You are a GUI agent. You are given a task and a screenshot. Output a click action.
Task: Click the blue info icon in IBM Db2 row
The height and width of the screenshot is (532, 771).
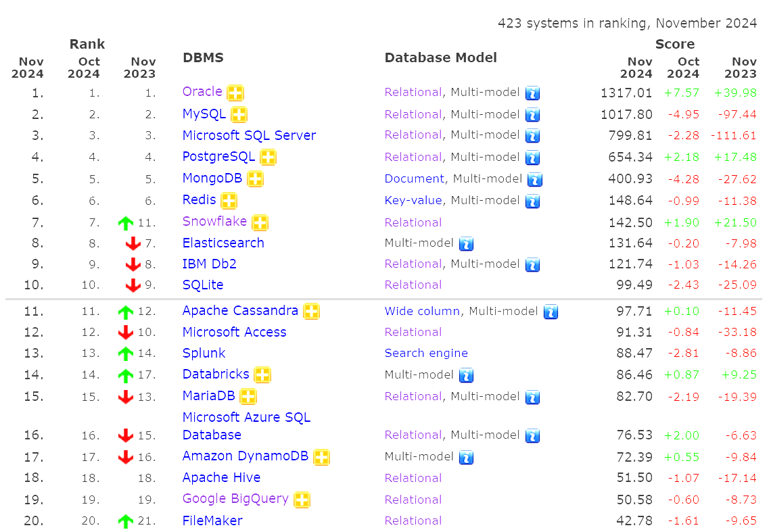pos(532,264)
